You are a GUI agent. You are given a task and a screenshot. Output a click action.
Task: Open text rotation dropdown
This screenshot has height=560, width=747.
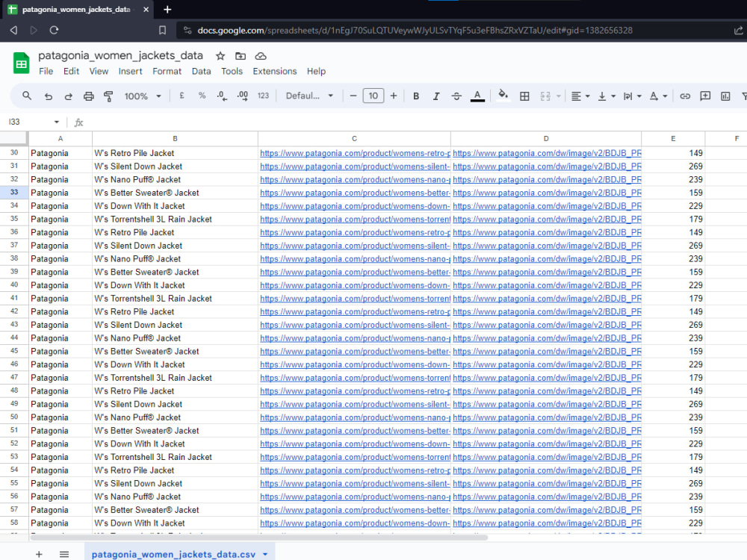(x=658, y=96)
